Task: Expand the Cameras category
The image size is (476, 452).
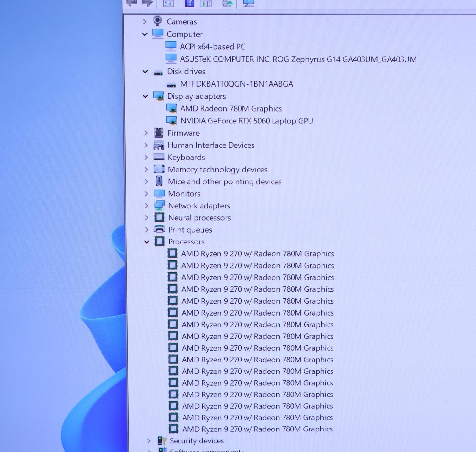Action: [145, 22]
